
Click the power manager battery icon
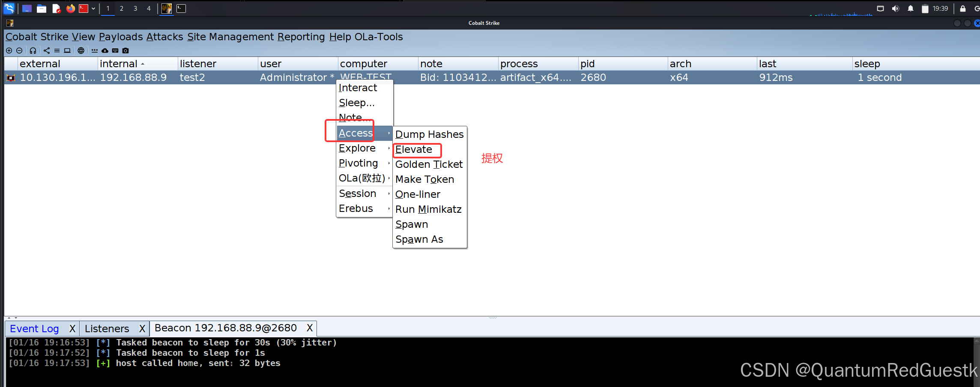925,9
